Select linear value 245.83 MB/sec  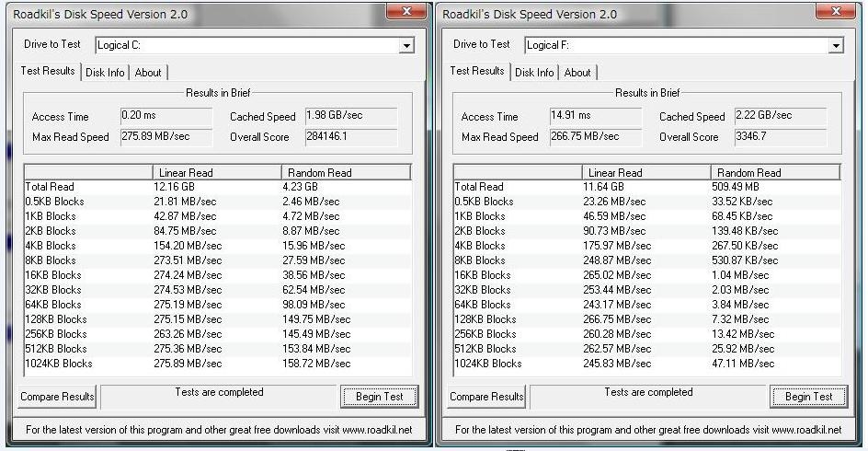click(617, 364)
